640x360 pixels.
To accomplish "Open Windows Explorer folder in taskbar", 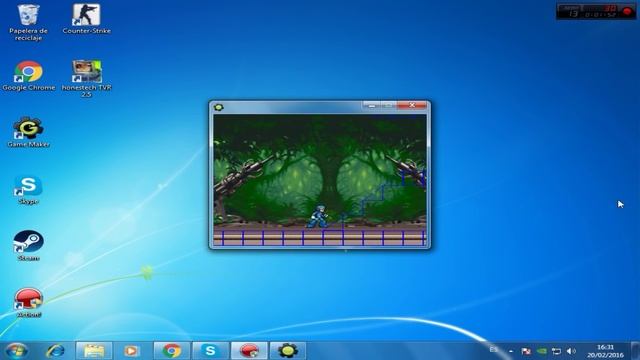I will [94, 351].
